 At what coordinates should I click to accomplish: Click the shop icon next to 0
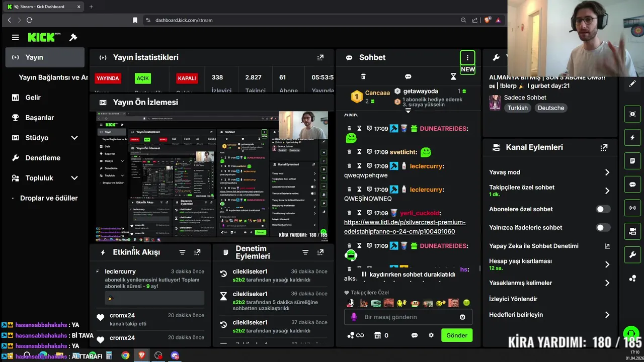(x=378, y=335)
